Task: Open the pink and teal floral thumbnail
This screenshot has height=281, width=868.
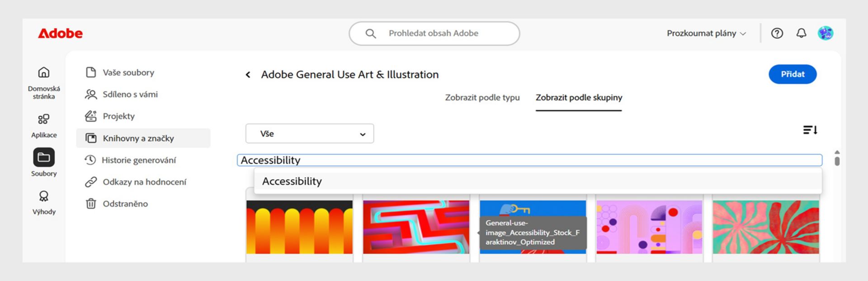Action: pos(766,227)
